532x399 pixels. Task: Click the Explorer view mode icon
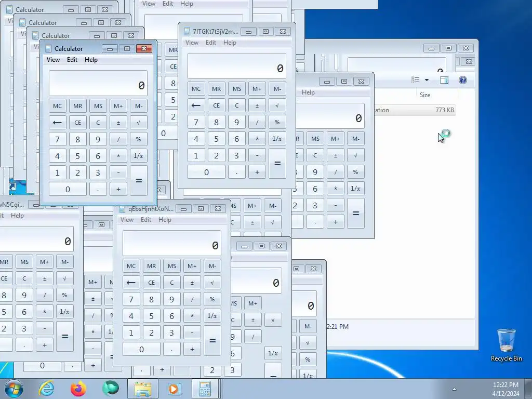(x=416, y=80)
